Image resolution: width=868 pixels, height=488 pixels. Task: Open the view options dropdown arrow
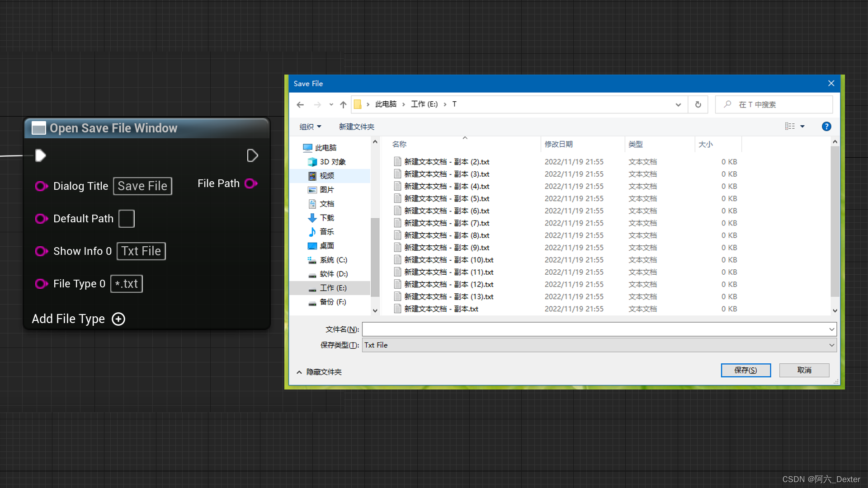[x=802, y=127]
